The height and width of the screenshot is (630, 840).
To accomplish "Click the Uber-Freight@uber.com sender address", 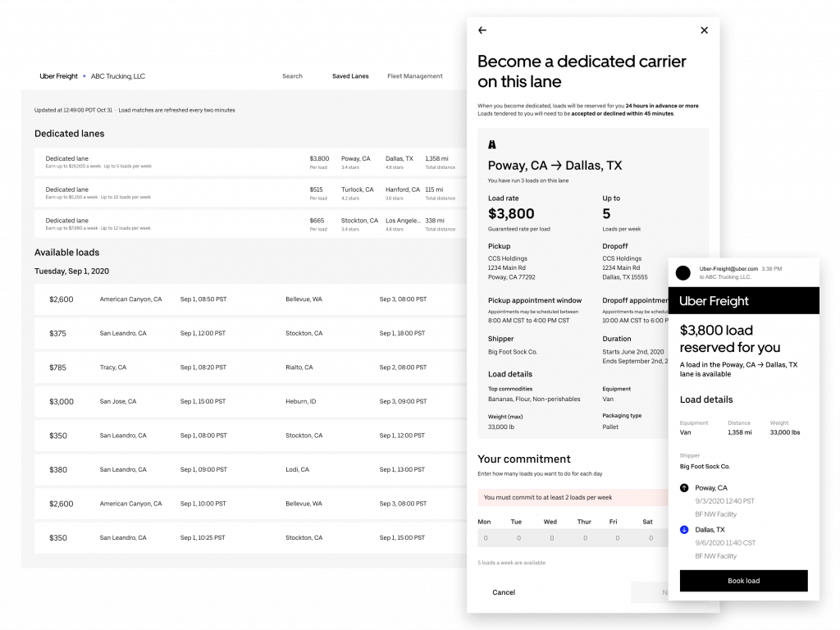I will pos(728,269).
